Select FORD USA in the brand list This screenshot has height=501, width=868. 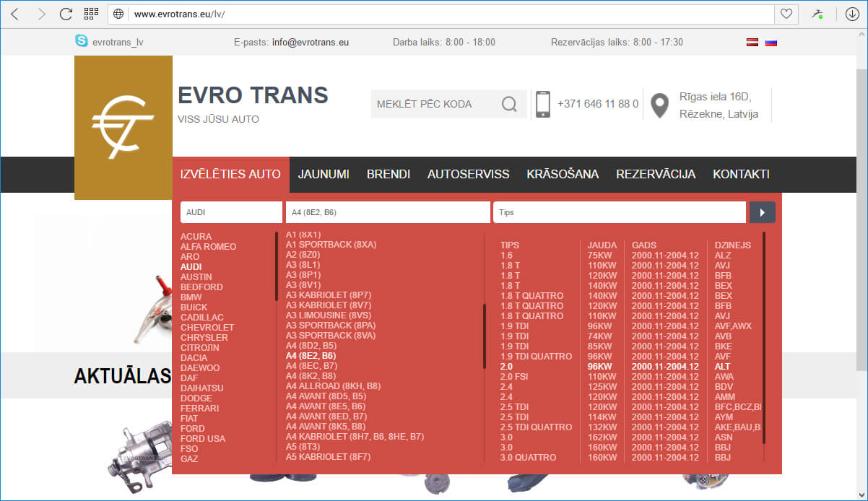pyautogui.click(x=203, y=438)
